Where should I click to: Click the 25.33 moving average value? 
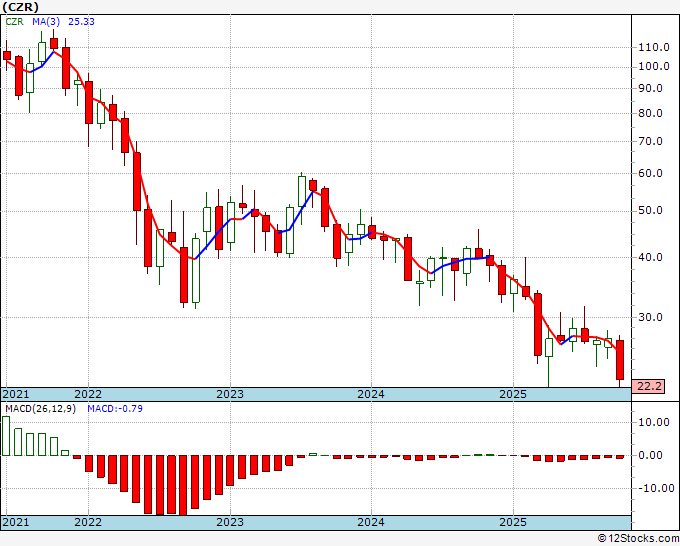82,22
